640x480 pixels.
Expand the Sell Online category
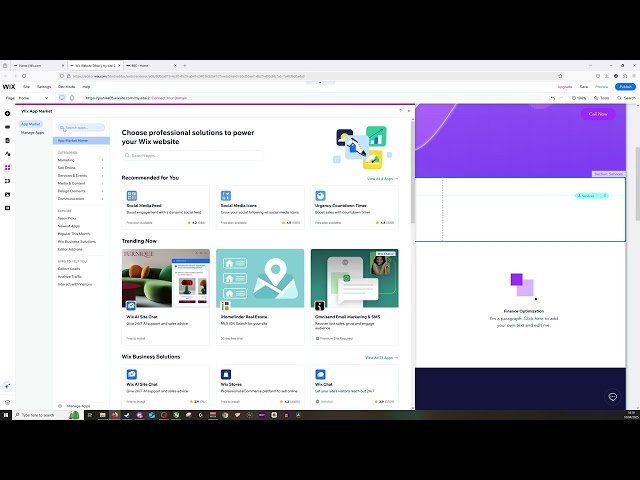point(80,168)
